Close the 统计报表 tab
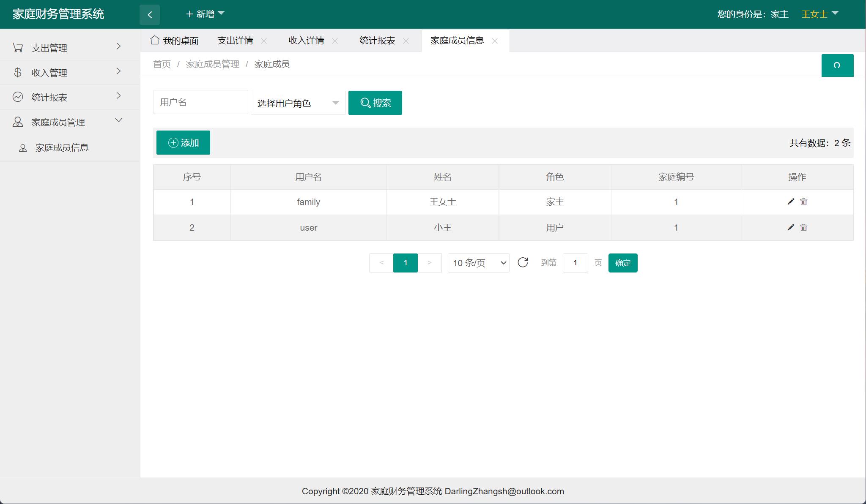The image size is (866, 504). point(406,41)
